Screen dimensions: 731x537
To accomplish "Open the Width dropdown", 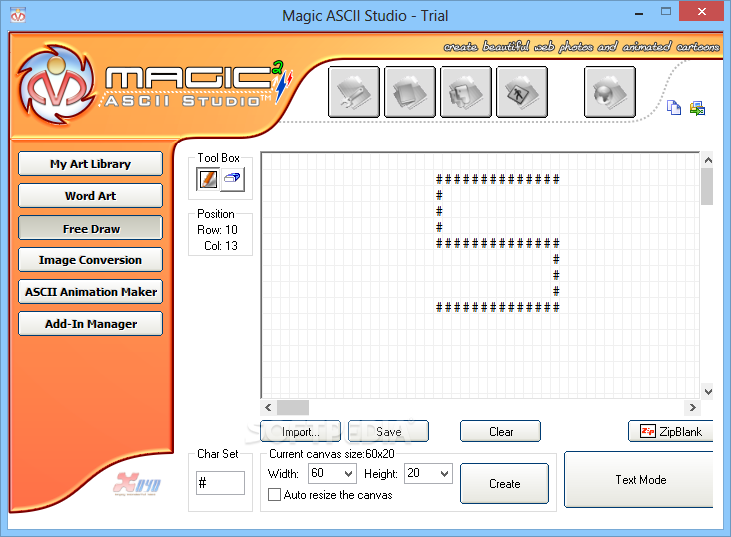I will 348,474.
